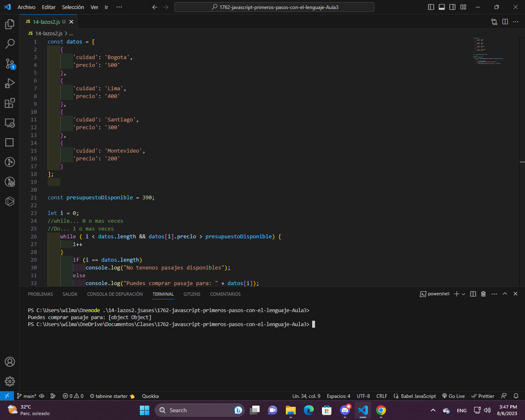Switch to the GITLENS panel tab
The width and height of the screenshot is (525, 420).
coord(192,294)
